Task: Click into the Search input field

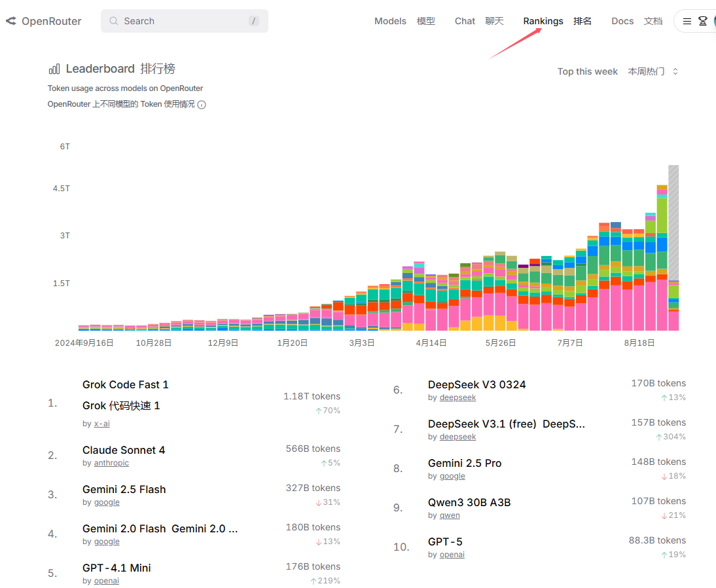Action: (x=183, y=21)
